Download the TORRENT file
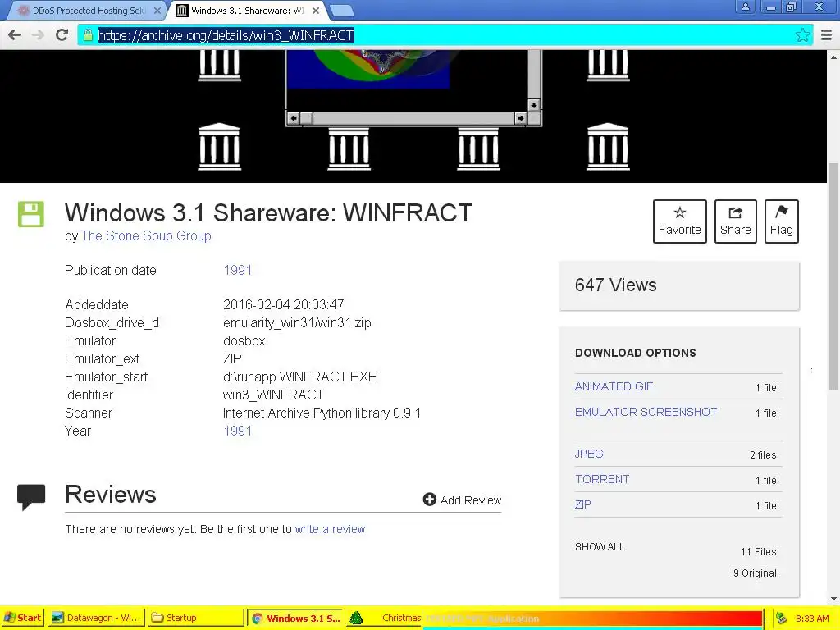 (x=602, y=479)
